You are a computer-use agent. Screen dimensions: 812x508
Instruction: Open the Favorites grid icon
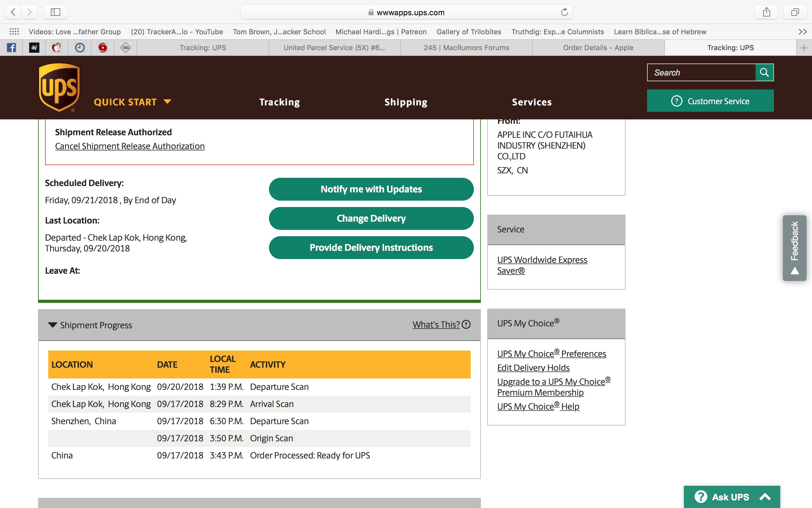point(14,31)
